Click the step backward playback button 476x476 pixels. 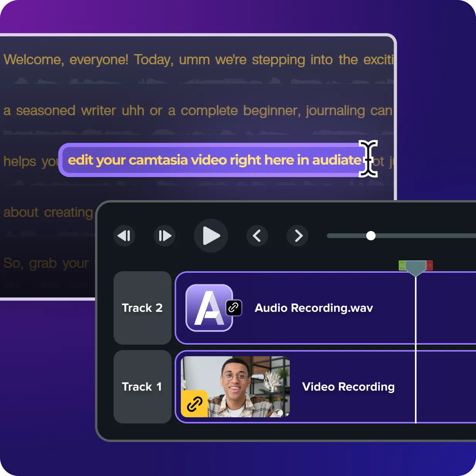coord(124,236)
